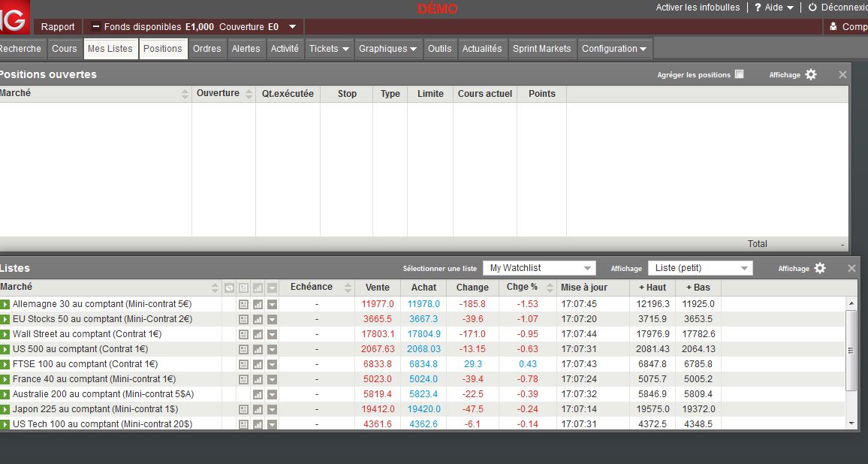This screenshot has width=868, height=464.
Task: Click the Listes scrollbar up arrow
Action: tap(851, 303)
